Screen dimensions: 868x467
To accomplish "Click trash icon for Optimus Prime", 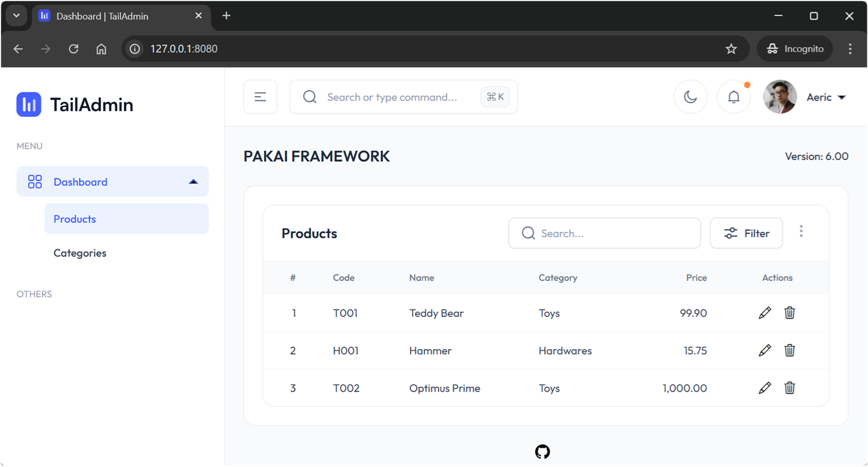I will click(790, 388).
